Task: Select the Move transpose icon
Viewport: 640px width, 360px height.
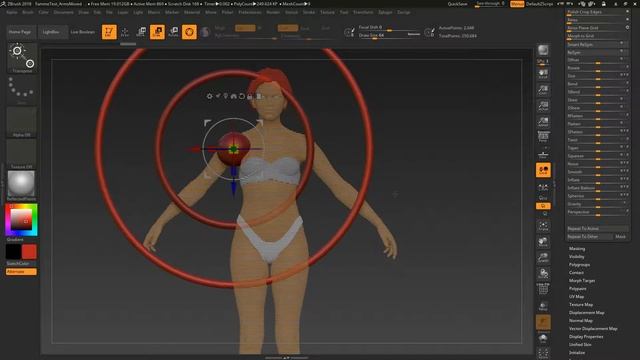Action: (x=141, y=32)
